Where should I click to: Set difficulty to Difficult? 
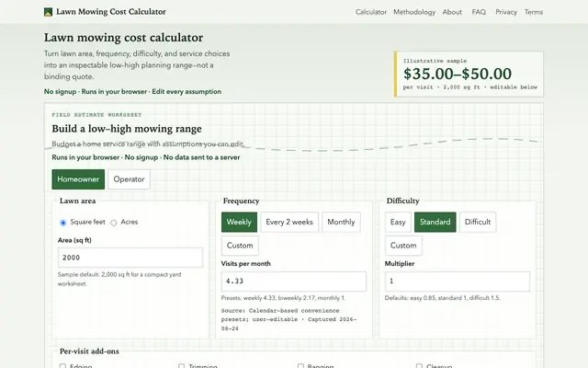click(478, 222)
